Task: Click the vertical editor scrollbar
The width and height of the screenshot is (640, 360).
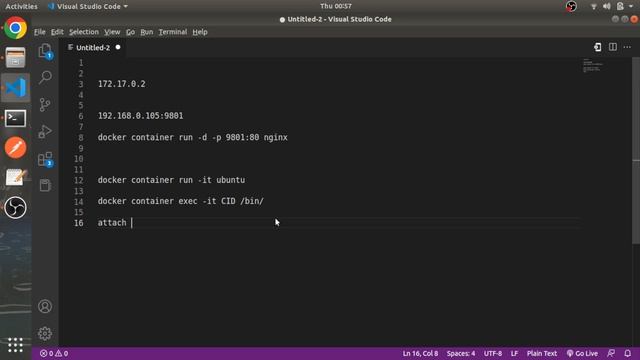Action: [x=636, y=150]
